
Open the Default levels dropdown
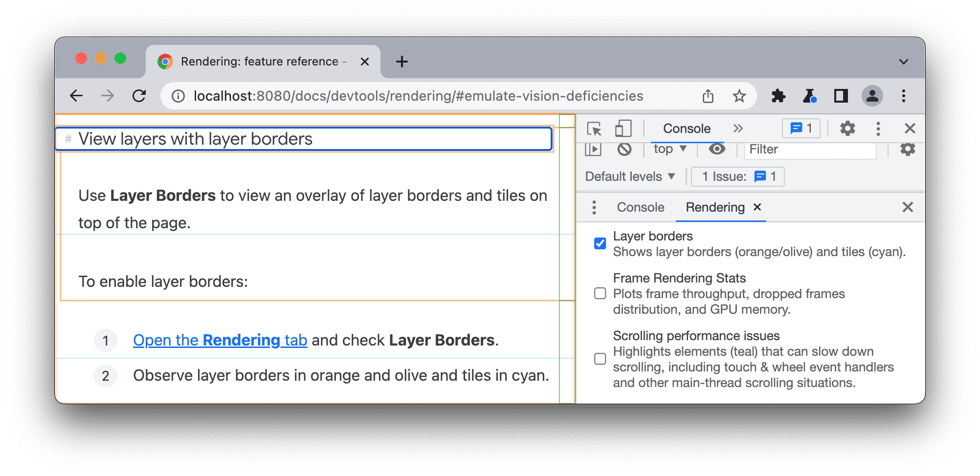[x=629, y=176]
